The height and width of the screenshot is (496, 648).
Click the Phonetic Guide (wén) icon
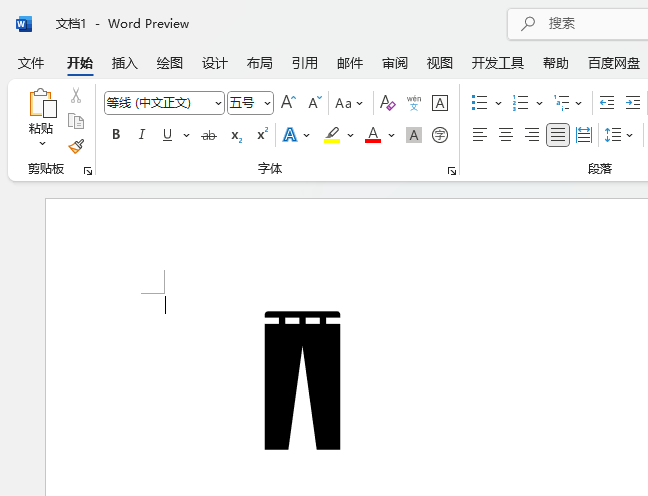point(413,103)
